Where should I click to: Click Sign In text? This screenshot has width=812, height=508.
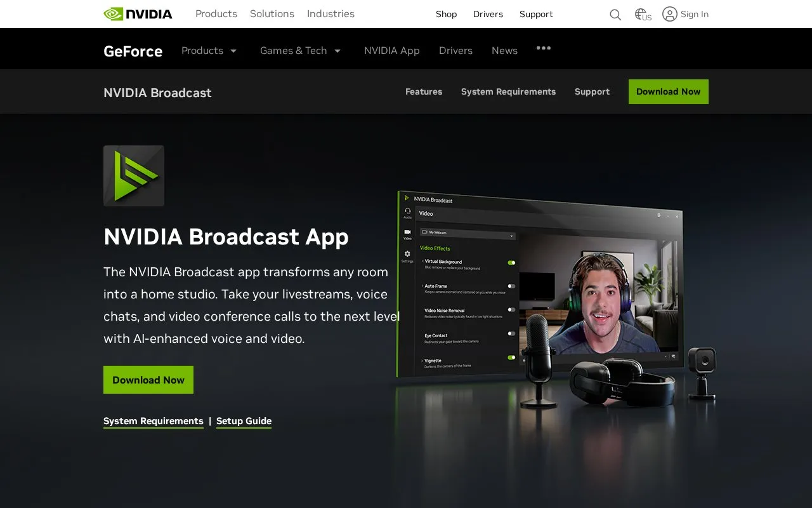click(x=695, y=14)
